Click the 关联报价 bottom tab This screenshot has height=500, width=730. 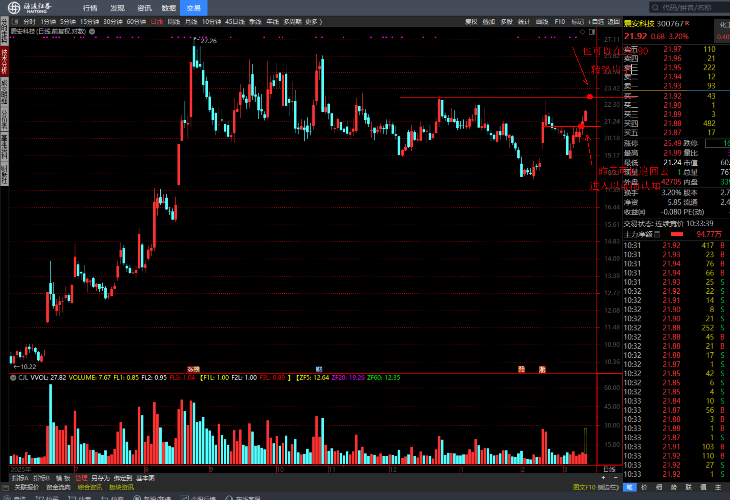point(27,487)
